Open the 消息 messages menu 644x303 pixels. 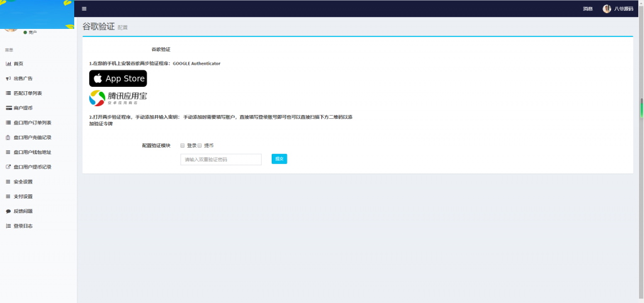587,9
